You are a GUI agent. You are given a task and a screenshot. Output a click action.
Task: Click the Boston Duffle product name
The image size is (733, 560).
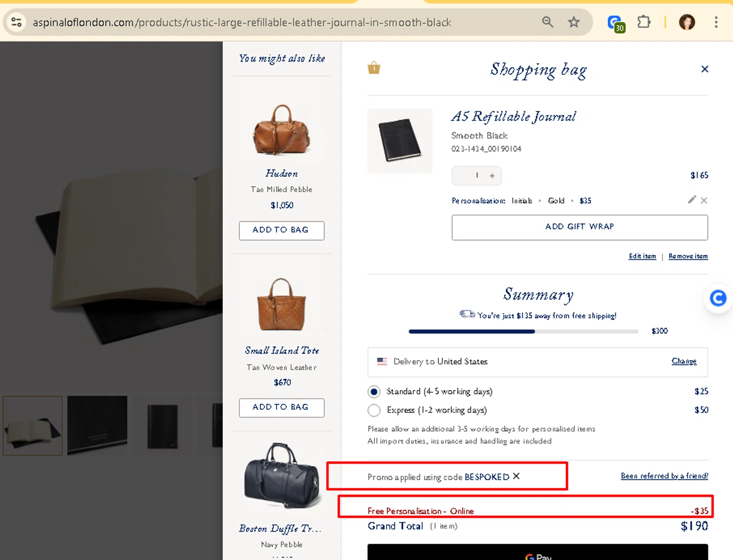280,529
